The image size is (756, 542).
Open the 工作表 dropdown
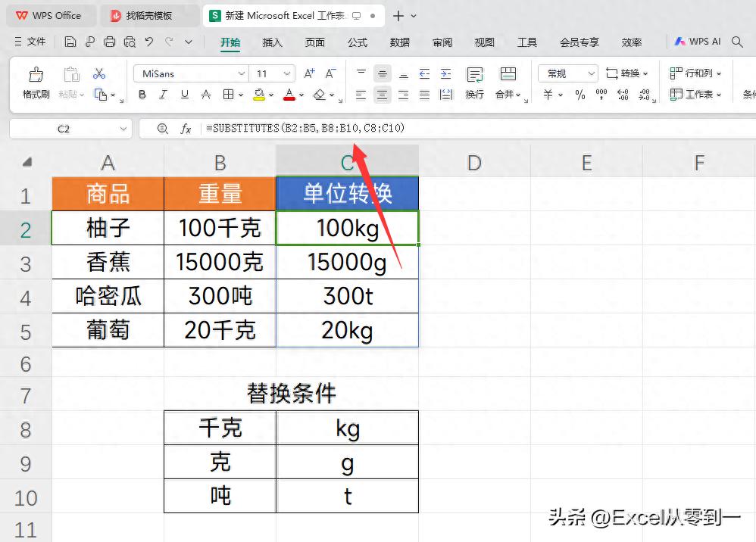click(695, 95)
